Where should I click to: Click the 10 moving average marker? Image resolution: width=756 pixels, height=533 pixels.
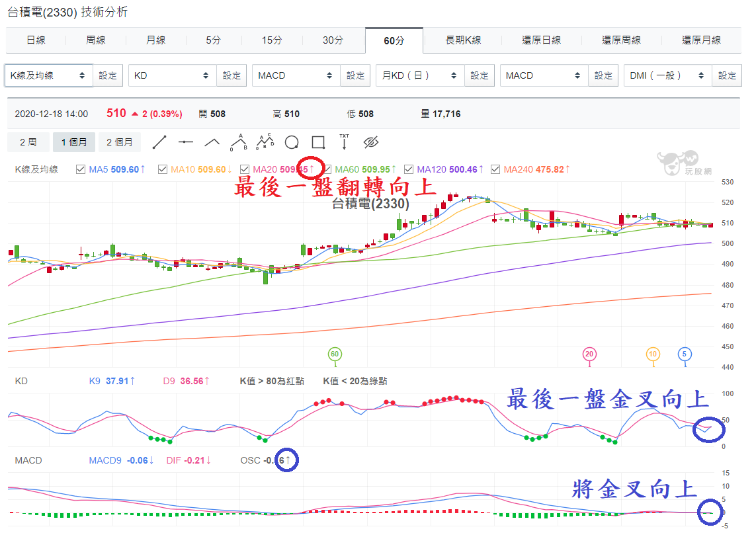[653, 354]
